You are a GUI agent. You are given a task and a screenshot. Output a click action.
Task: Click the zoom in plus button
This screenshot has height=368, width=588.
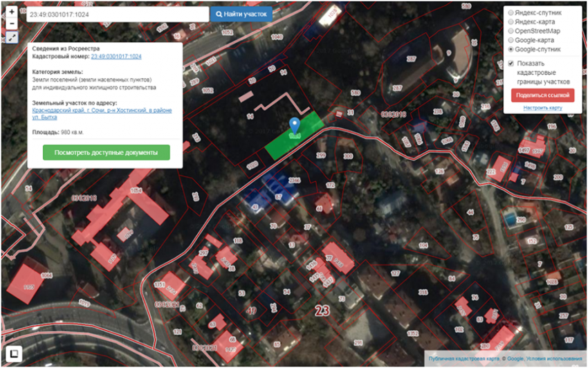[12, 12]
